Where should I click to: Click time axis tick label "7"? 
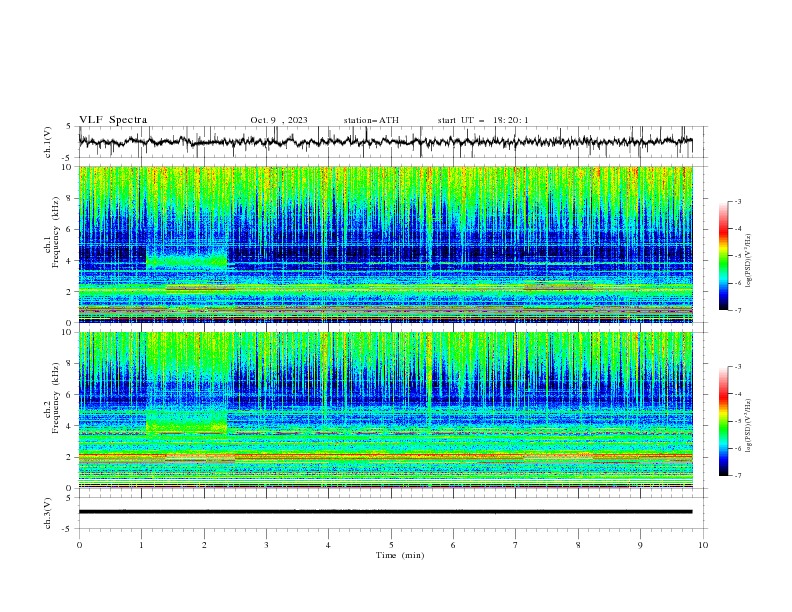tap(516, 545)
